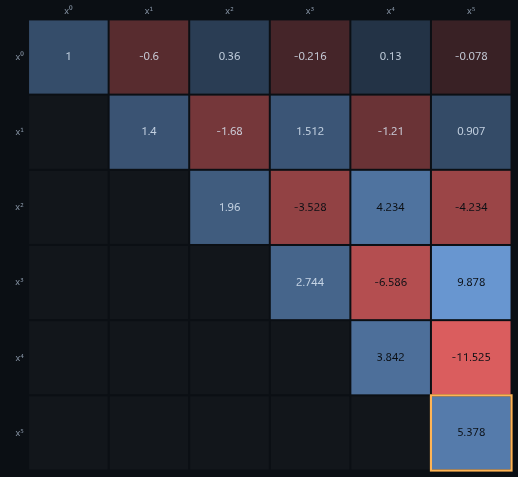This screenshot has width=518, height=477.
Task: Click the 2.744 diagonal cell
Action: tap(310, 282)
